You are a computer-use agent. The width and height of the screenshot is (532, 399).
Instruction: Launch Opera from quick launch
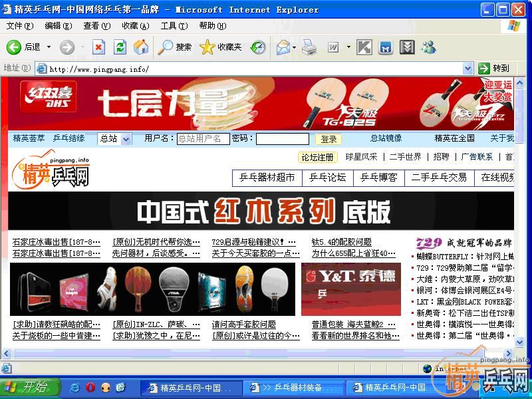[90, 387]
